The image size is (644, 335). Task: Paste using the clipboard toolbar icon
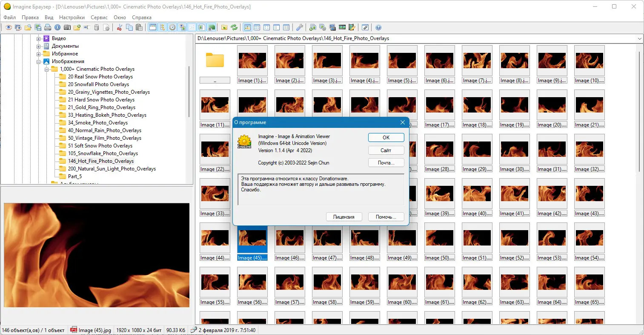(x=139, y=27)
